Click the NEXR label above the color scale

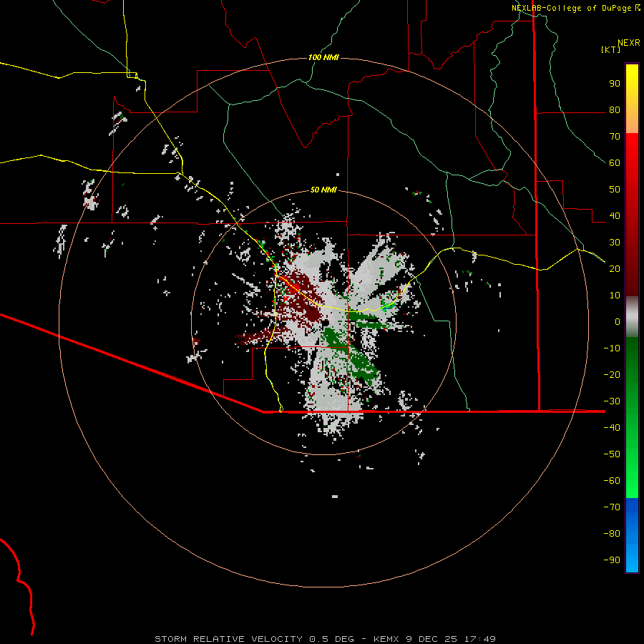[629, 43]
